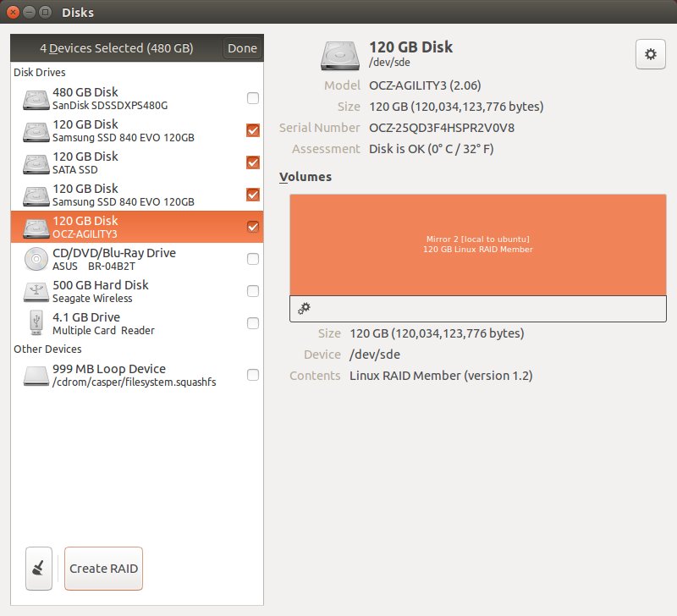The width and height of the screenshot is (677, 616).
Task: Select the 480 GB Disk row
Action: click(137, 98)
